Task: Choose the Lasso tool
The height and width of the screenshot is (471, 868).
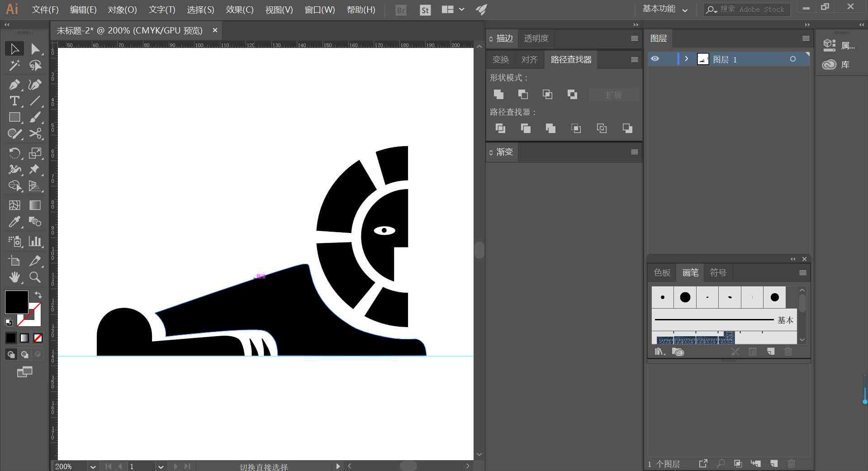Action: click(35, 66)
